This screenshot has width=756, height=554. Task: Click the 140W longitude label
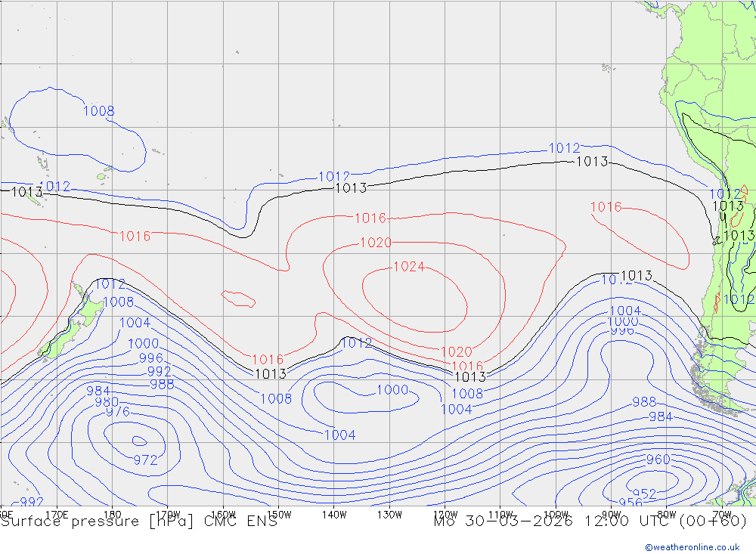tap(333, 513)
